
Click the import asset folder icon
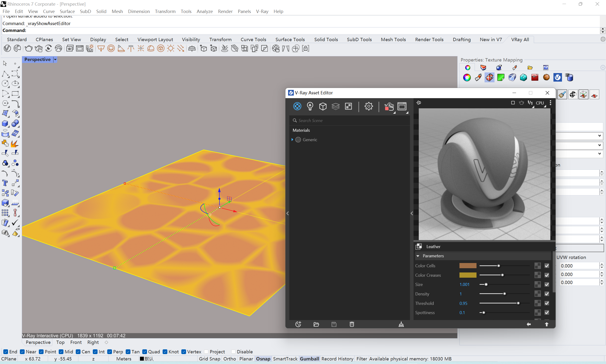tap(316, 324)
